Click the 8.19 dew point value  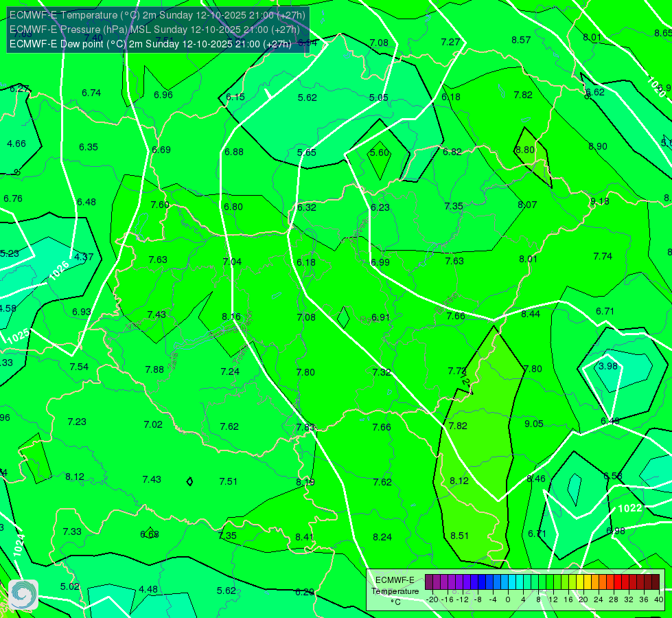click(305, 482)
